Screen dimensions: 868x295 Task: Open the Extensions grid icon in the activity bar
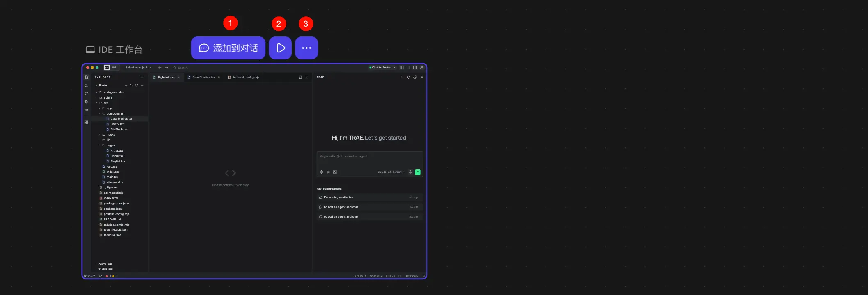(x=86, y=122)
